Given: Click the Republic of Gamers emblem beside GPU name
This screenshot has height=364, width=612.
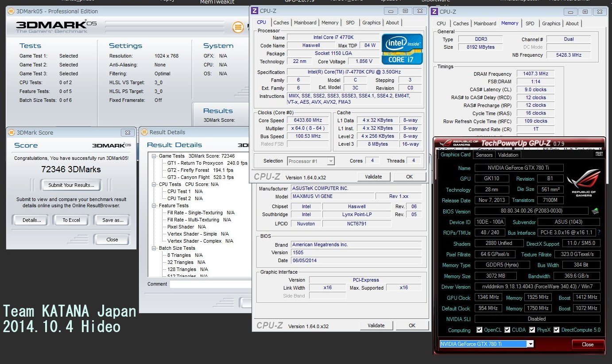Looking at the screenshot, I should point(584,182).
